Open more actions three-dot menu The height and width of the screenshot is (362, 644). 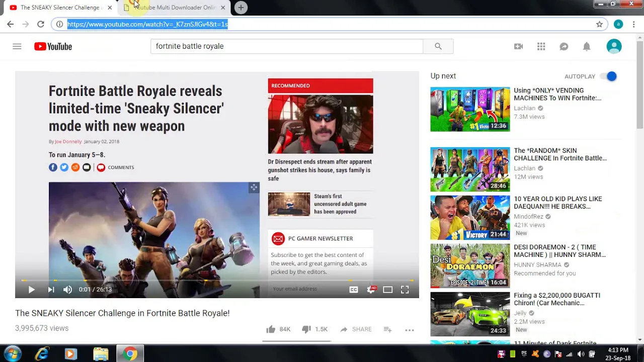coord(410,330)
